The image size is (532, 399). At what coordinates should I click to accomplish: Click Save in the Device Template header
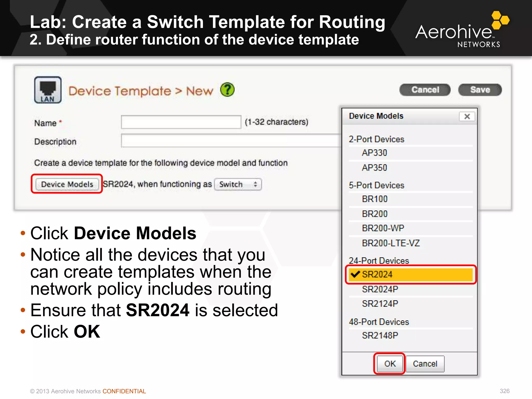click(x=480, y=90)
